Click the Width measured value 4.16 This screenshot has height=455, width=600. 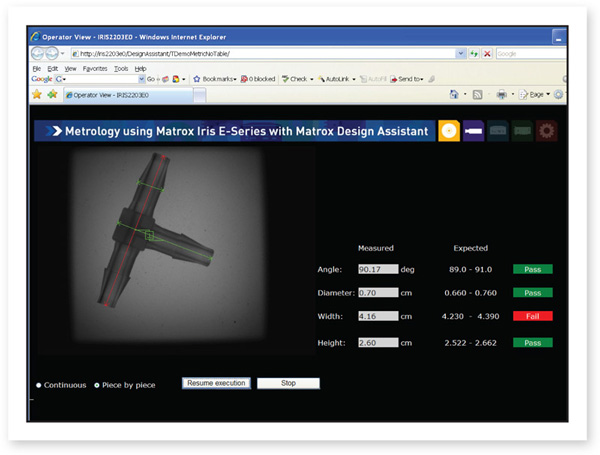click(378, 316)
